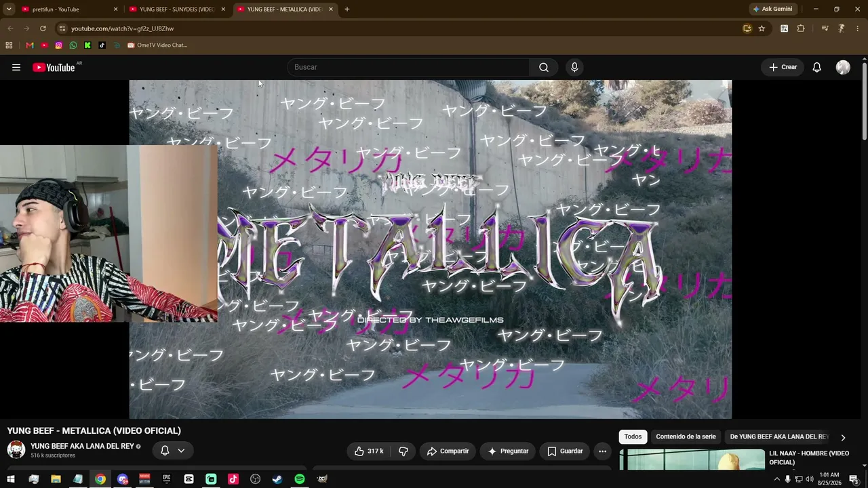Screen dimensions: 868x488
Task: Like the video with 317 k likes
Action: coord(369,451)
